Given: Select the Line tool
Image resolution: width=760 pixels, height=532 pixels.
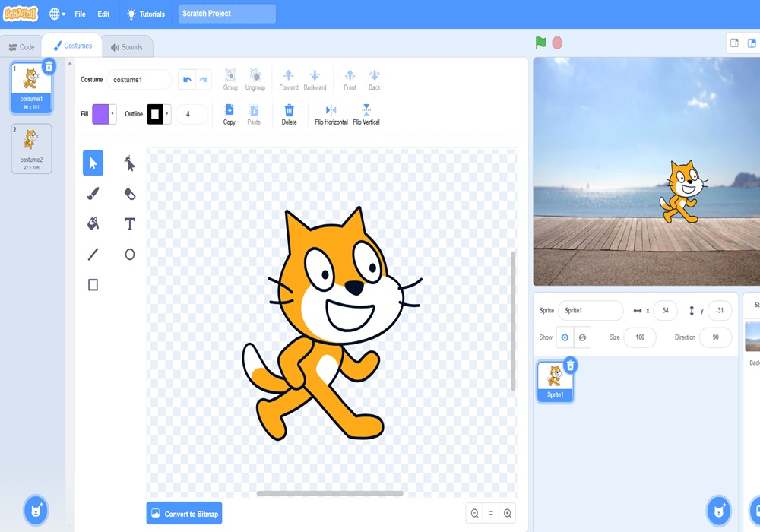Looking at the screenshot, I should (93, 255).
